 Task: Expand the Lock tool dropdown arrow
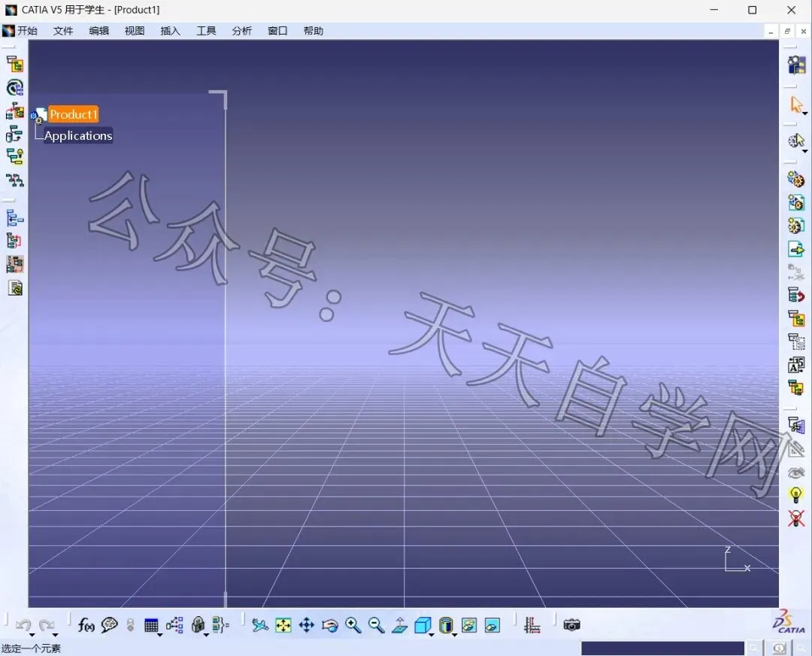point(206,635)
